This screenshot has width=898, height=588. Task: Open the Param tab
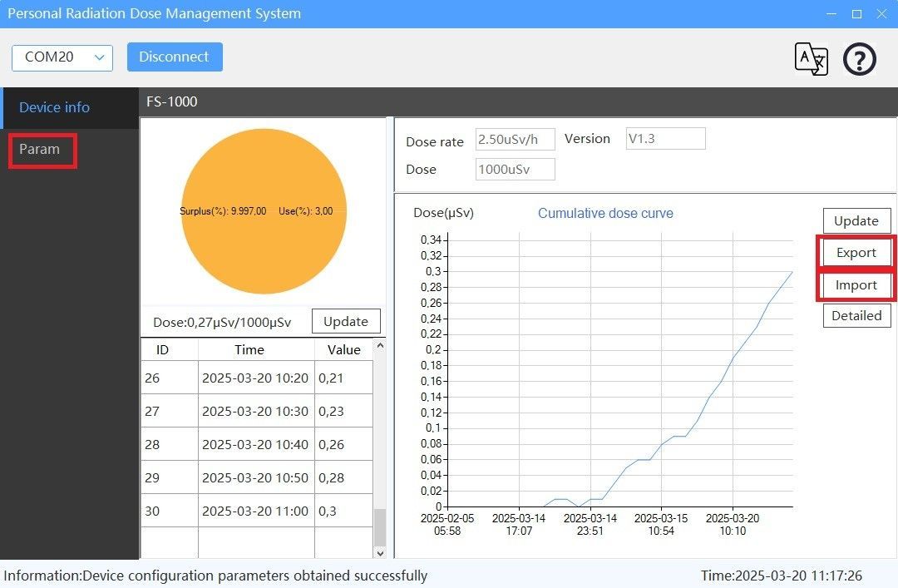click(41, 150)
